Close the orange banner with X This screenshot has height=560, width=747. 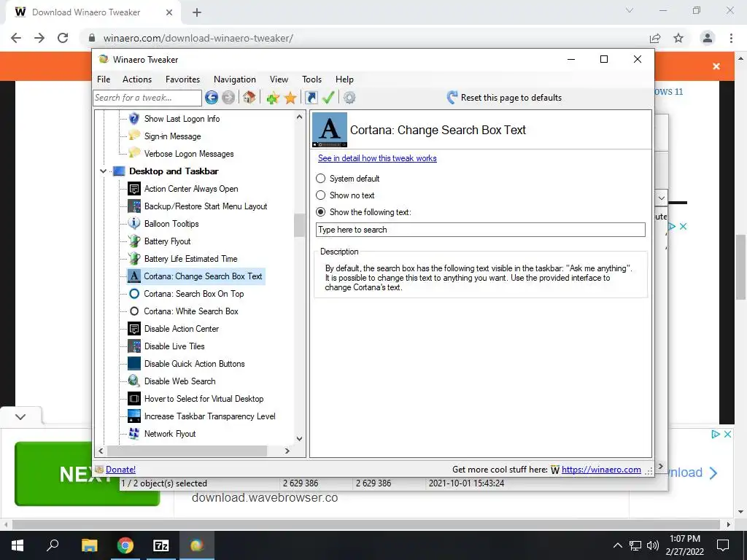pyautogui.click(x=716, y=66)
